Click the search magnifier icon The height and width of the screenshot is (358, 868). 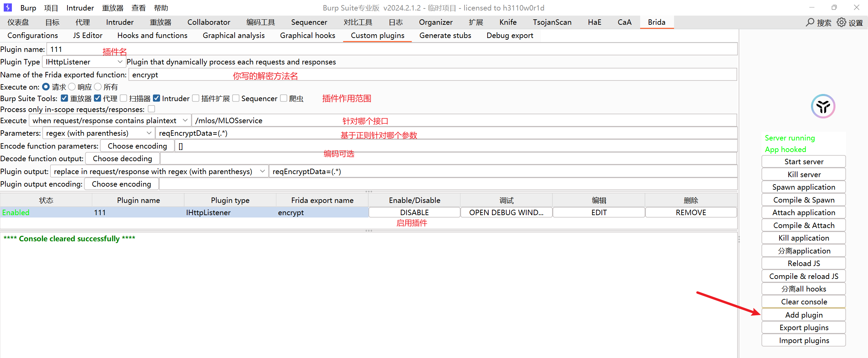tap(810, 22)
